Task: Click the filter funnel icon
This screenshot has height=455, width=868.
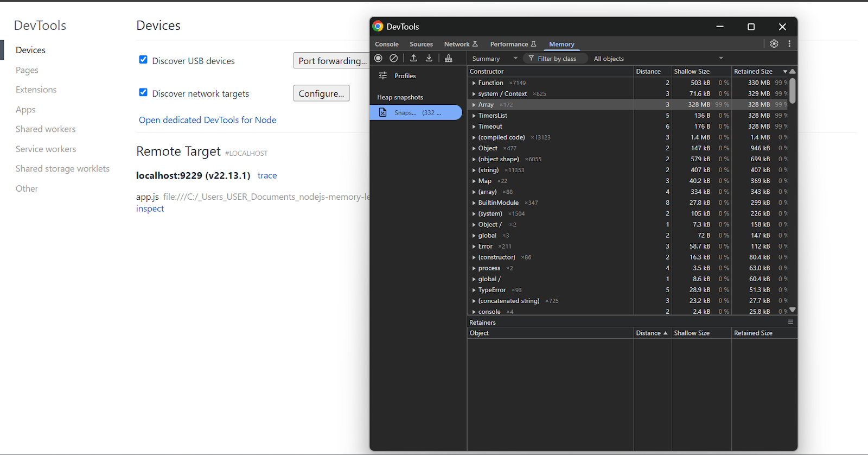Action: [x=531, y=58]
